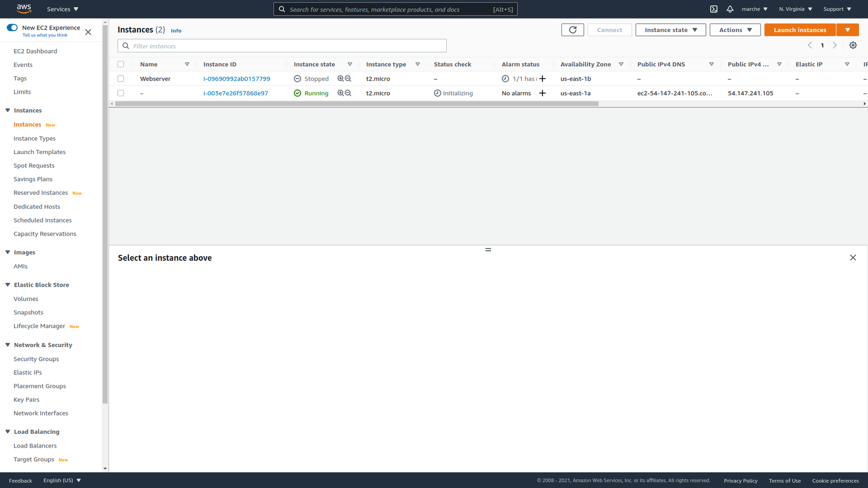The width and height of the screenshot is (868, 488).
Task: Open the AWS home logo
Action: [x=24, y=8]
